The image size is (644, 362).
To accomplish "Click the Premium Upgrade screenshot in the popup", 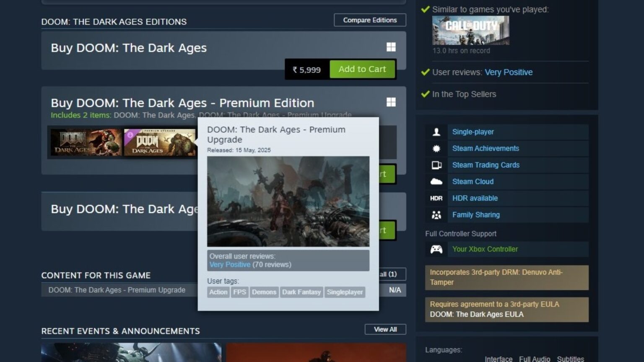I will pos(288,201).
